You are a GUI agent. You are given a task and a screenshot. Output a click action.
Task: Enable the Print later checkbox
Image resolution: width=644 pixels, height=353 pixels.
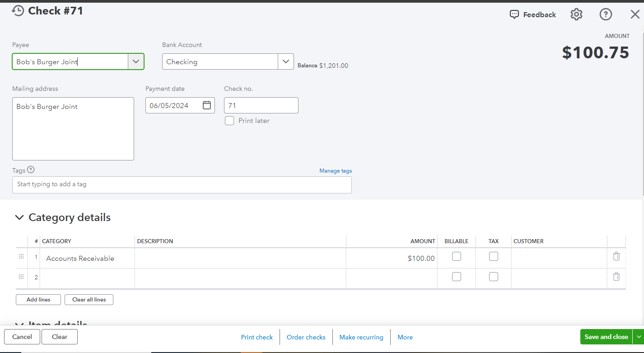click(229, 121)
